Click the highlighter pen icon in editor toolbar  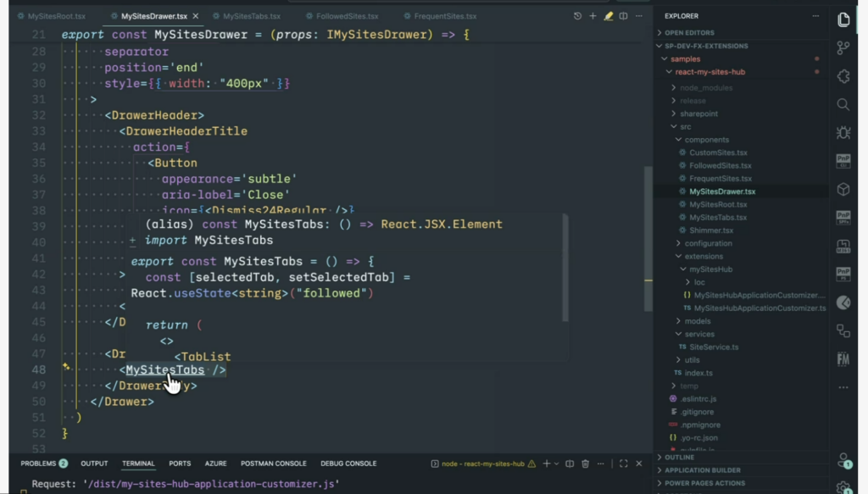609,16
